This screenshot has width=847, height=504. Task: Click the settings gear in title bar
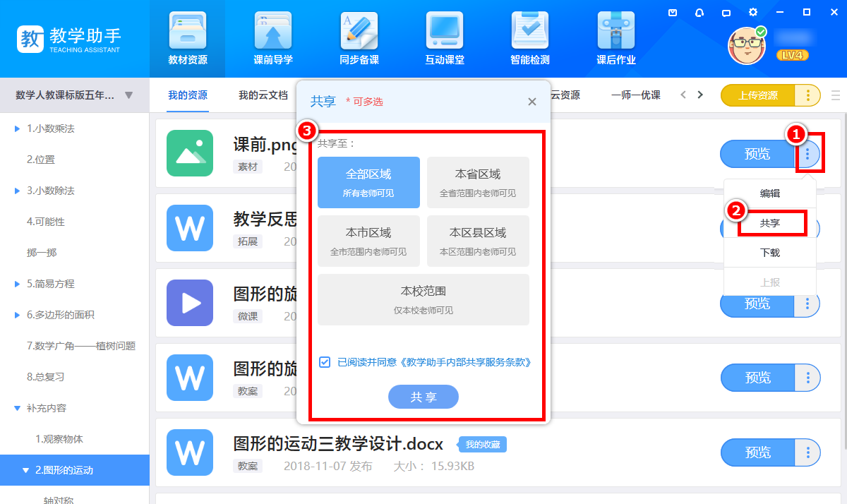click(753, 12)
